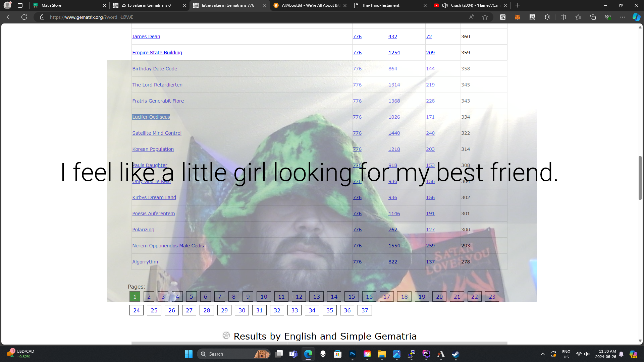Viewport: 644px width, 362px height.
Task: Open Browser essentials heart icon
Action: pos(607,17)
